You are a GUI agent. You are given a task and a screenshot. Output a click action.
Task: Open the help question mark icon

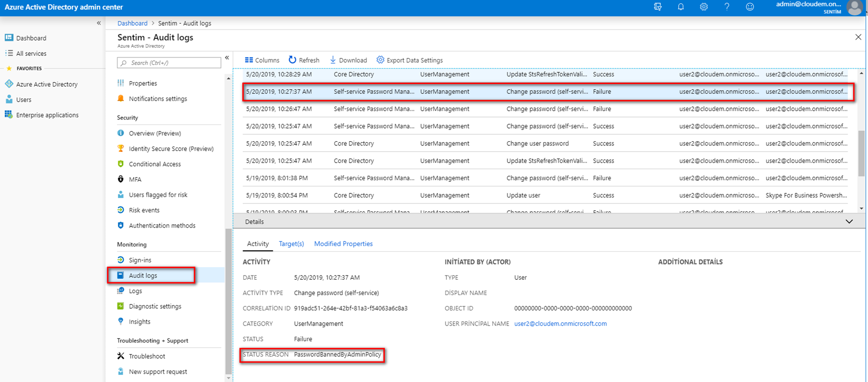[727, 7]
